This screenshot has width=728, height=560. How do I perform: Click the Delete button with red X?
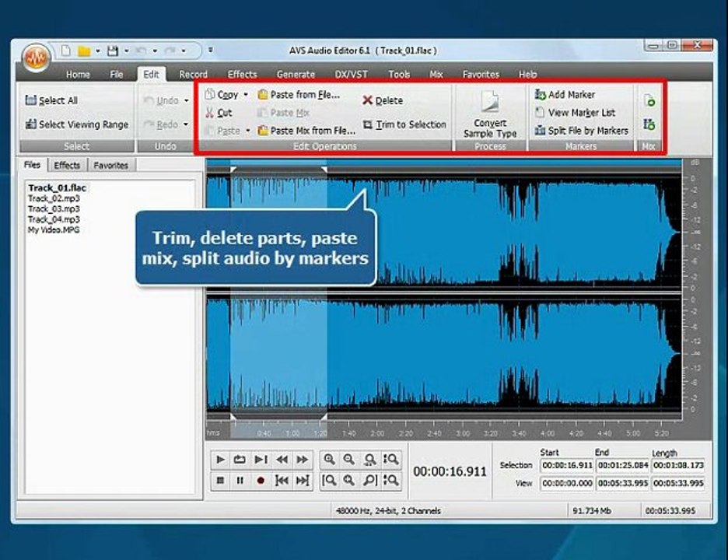tap(383, 100)
